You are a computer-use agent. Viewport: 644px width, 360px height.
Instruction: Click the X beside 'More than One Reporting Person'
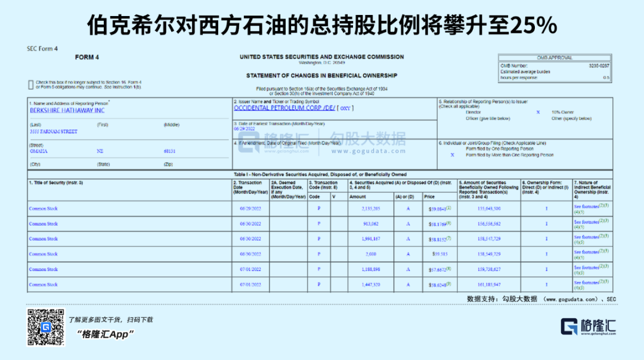(452, 155)
